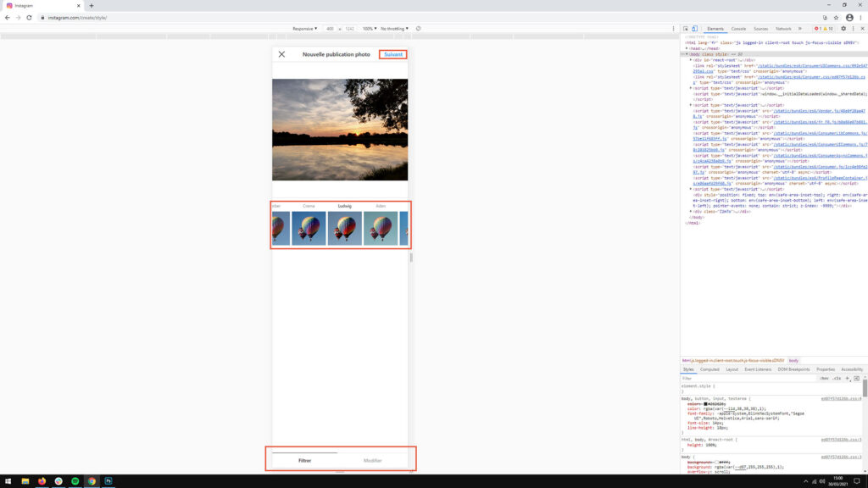Switch to the Styles pane tab
868x488 pixels.
(688, 369)
